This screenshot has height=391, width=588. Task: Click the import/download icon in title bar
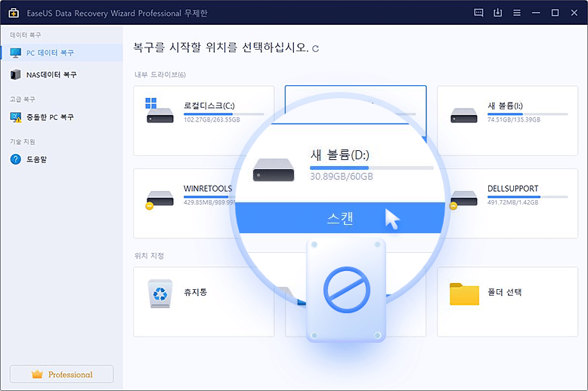(498, 13)
